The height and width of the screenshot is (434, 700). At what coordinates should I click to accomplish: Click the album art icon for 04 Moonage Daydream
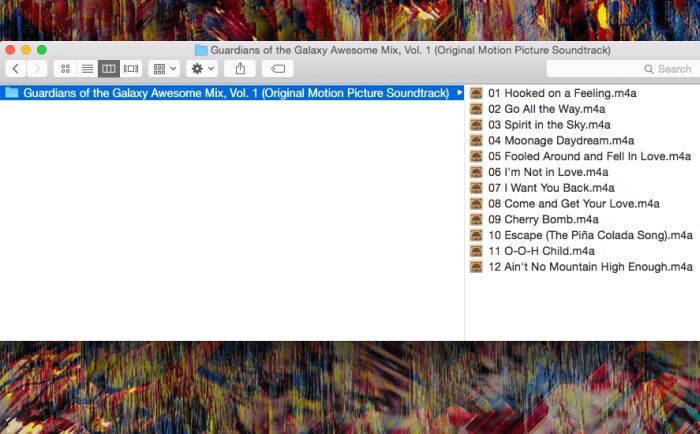coord(476,141)
